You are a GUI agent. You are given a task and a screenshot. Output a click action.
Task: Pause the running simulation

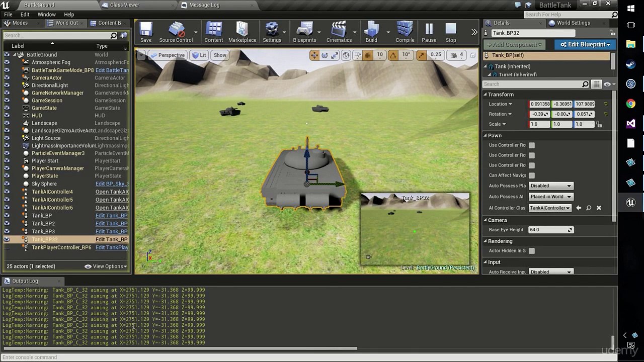click(x=429, y=33)
